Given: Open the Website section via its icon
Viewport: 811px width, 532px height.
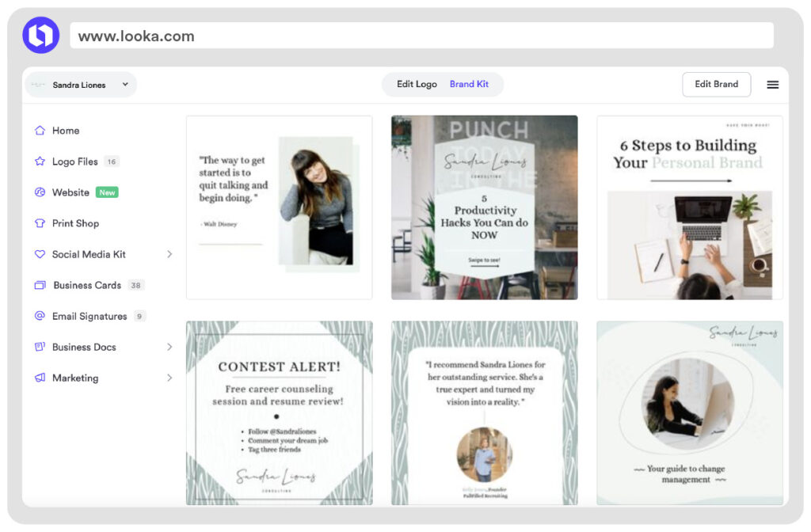Looking at the screenshot, I should (39, 192).
